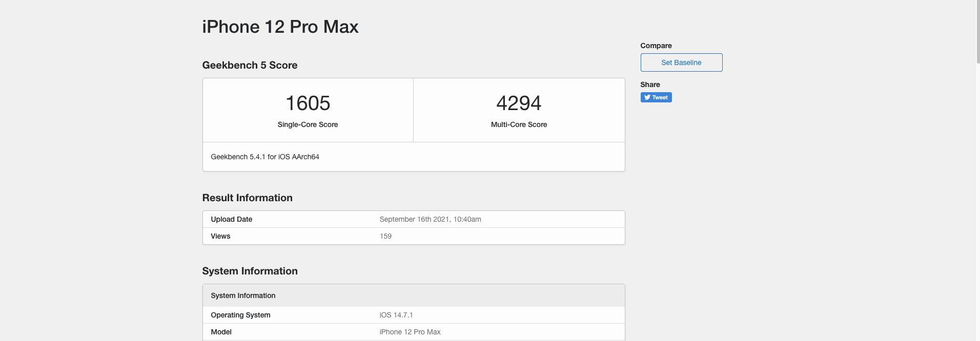Click Geekbench 5.4.1 for iOS AArch64 text
Screen dimensions: 980x341
(x=265, y=157)
